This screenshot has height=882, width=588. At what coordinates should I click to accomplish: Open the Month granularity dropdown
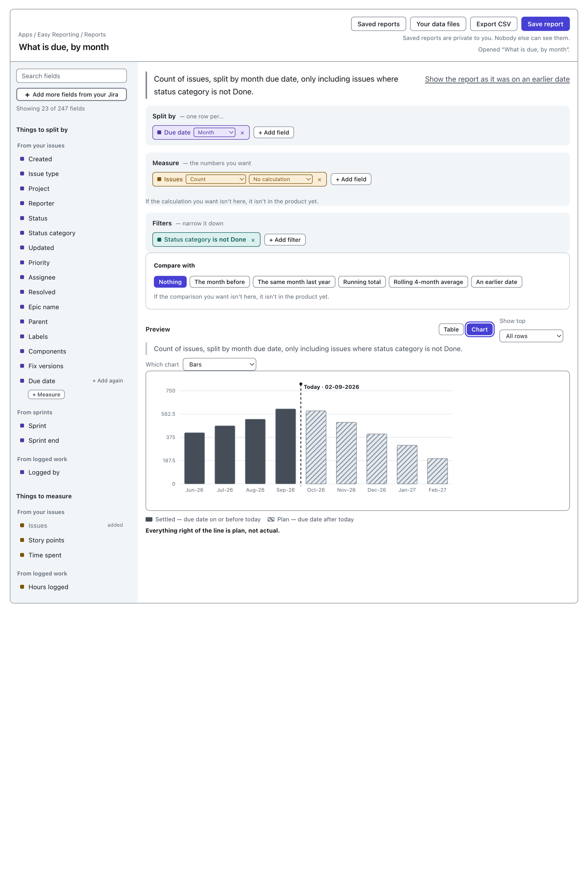(x=215, y=132)
